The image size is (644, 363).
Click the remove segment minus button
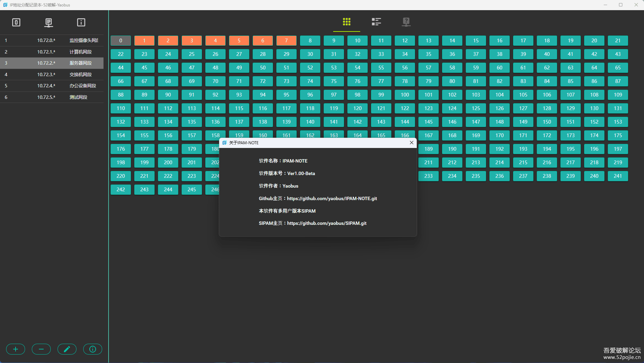[41, 349]
